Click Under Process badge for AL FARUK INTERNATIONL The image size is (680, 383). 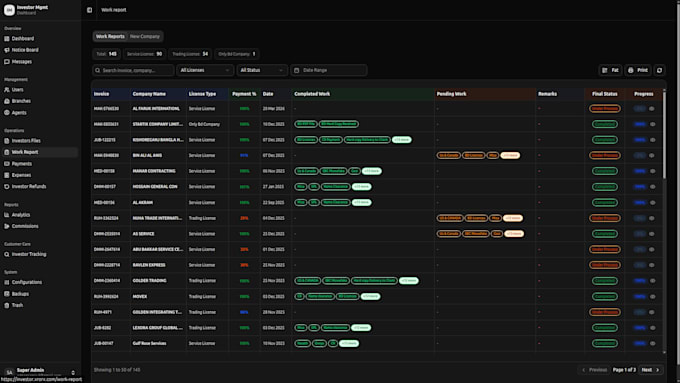(x=605, y=109)
